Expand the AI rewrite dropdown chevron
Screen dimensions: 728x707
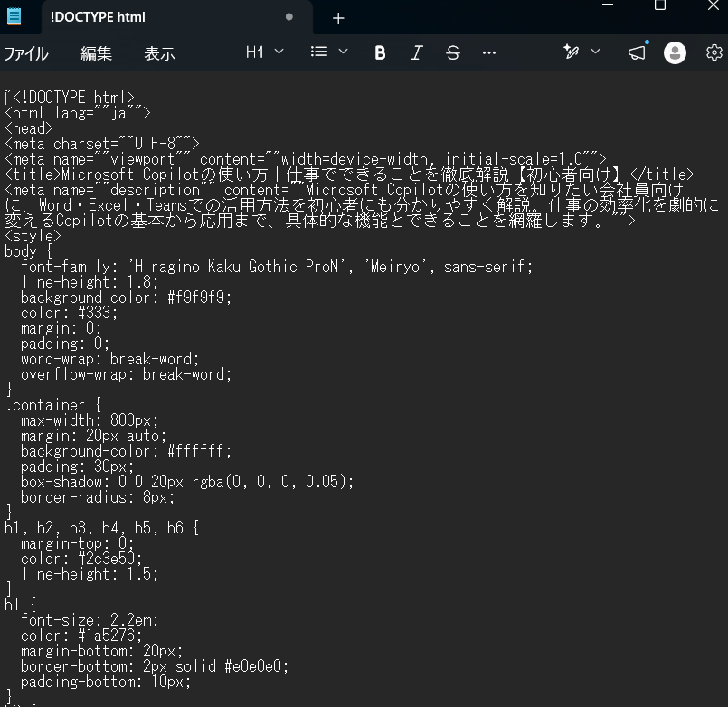pyautogui.click(x=595, y=51)
